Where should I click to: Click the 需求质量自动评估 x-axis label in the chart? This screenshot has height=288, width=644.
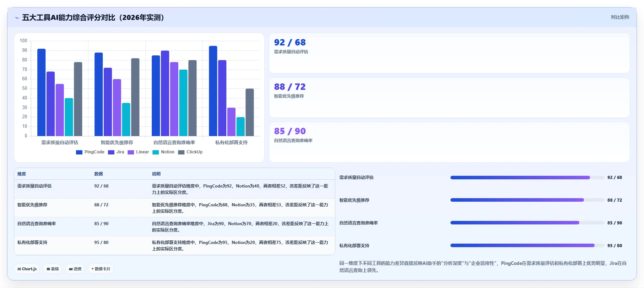[60, 142]
